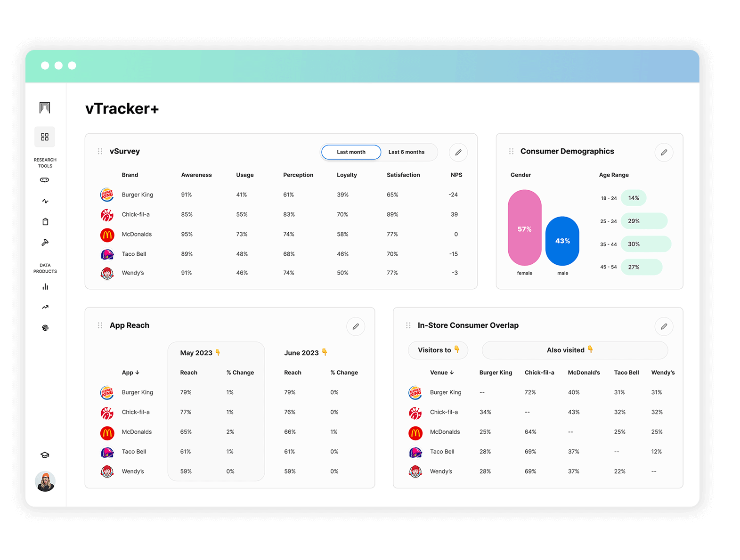Select Chick-fil-a NPS value 39
The image size is (740, 560).
[454, 214]
